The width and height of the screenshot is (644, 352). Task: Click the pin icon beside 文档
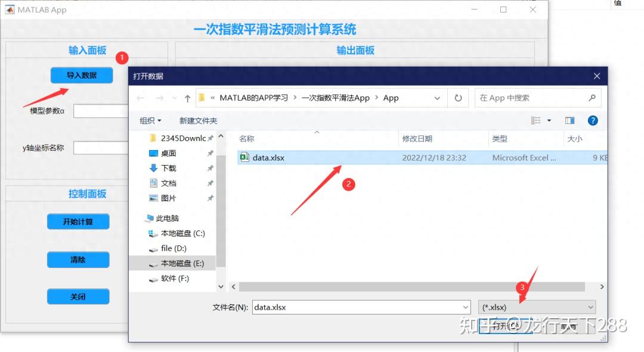tap(210, 183)
